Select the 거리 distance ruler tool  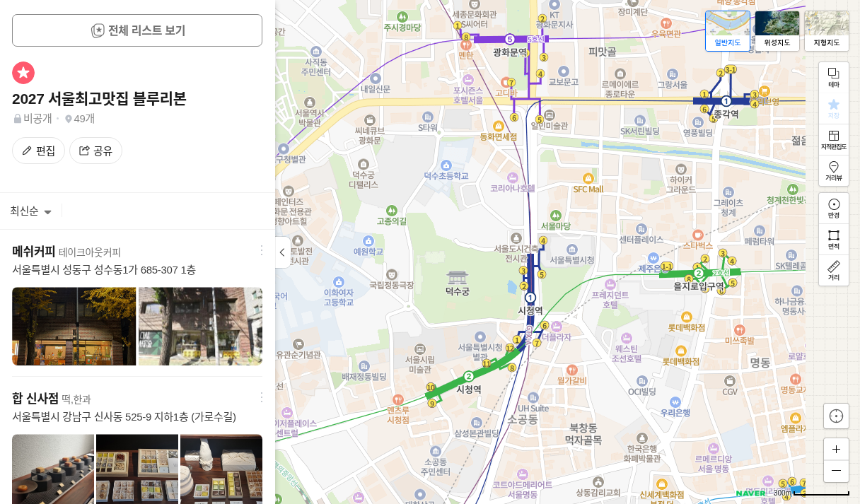tap(834, 271)
